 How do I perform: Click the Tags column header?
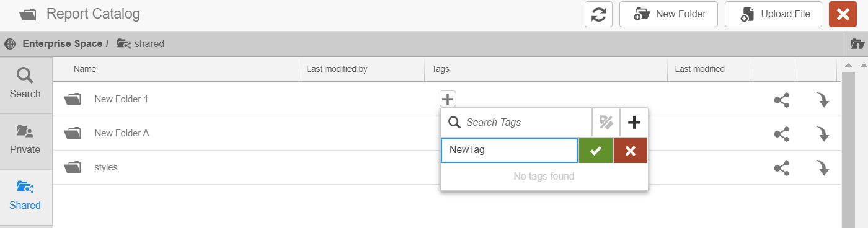pos(440,69)
